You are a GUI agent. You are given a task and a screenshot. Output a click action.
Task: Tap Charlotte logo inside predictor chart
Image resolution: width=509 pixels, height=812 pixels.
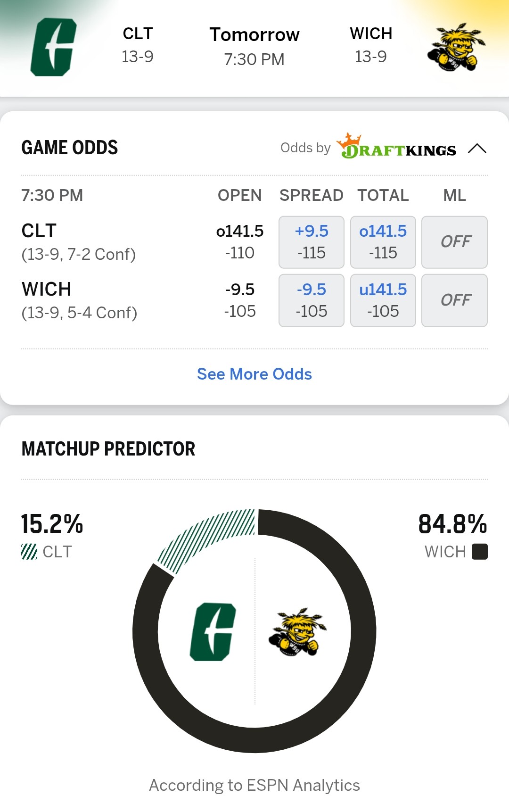click(x=213, y=631)
